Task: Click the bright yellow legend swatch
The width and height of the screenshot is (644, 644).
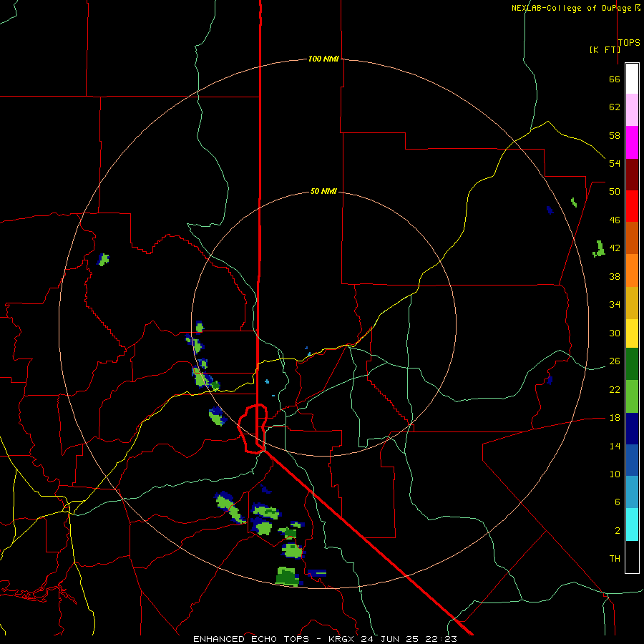Action: (632, 333)
